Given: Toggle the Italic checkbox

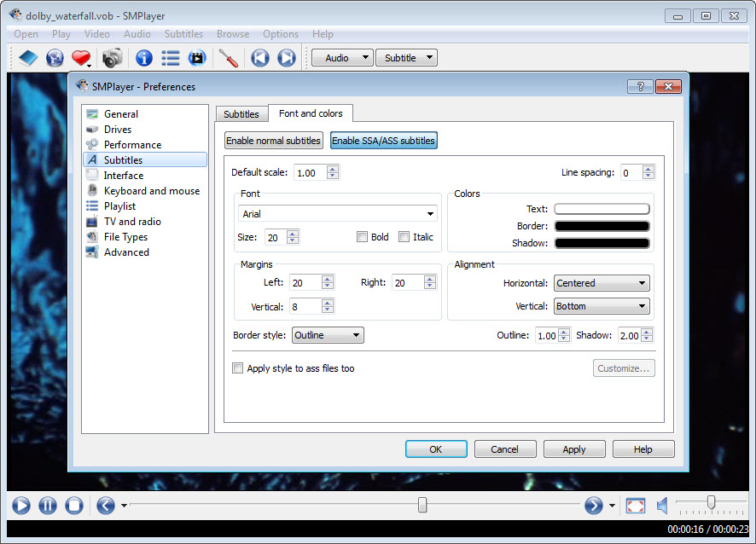Looking at the screenshot, I should [404, 237].
